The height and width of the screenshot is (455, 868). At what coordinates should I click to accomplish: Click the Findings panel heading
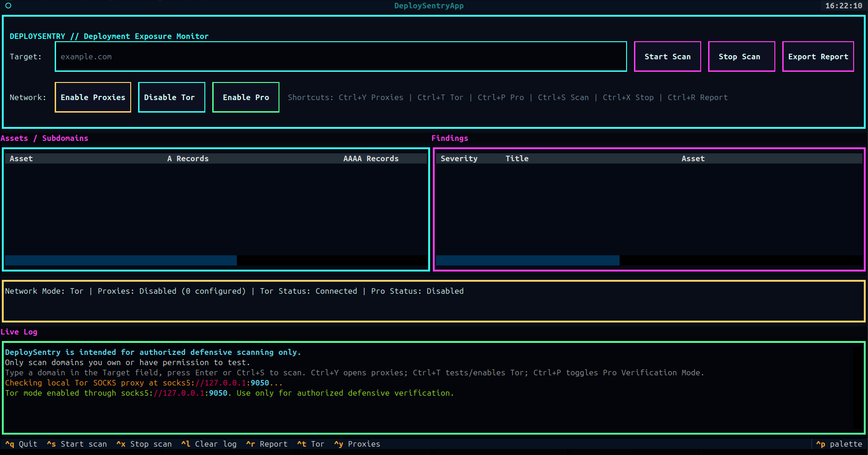click(450, 138)
